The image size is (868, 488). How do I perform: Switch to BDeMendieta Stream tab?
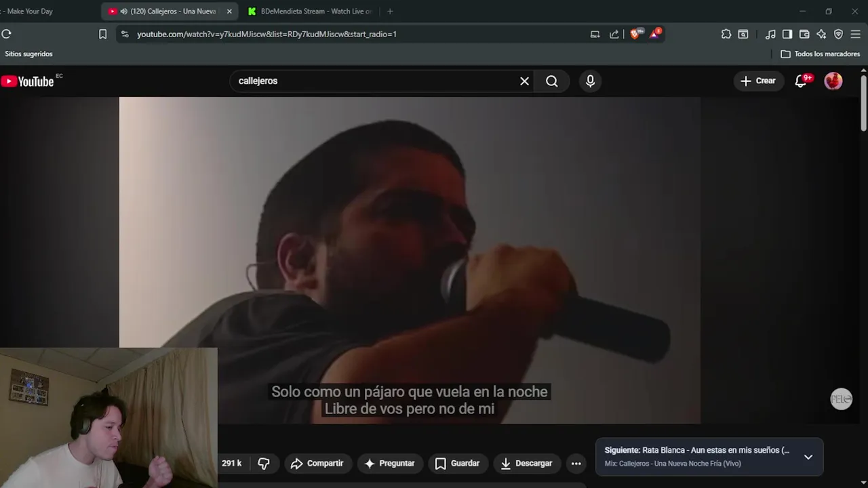tap(310, 12)
